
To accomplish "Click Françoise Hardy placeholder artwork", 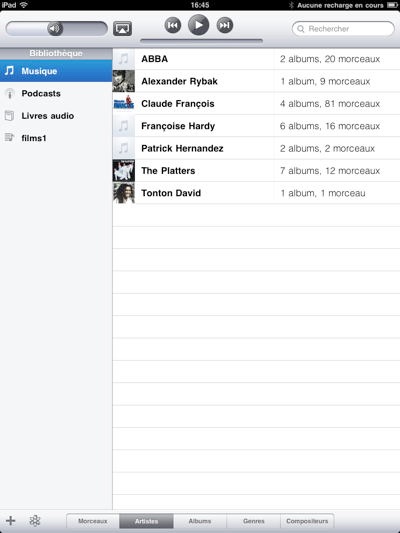I will (124, 126).
